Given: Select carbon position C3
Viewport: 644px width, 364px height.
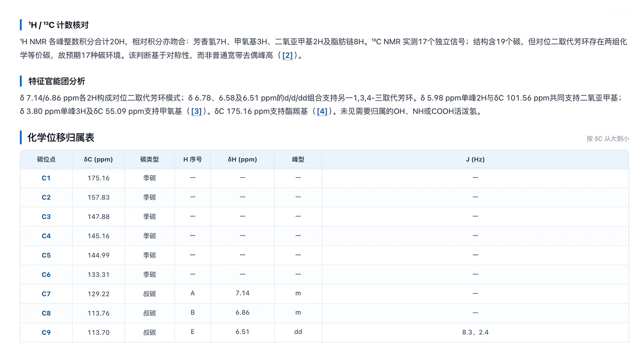Looking at the screenshot, I should coord(46,216).
